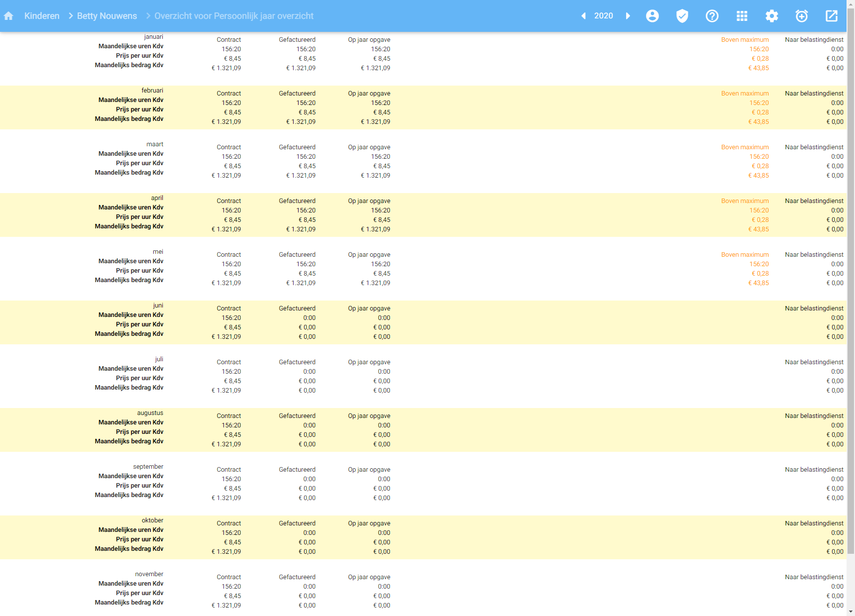Image resolution: width=855 pixels, height=616 pixels.
Task: Go to next year arrow
Action: click(628, 16)
